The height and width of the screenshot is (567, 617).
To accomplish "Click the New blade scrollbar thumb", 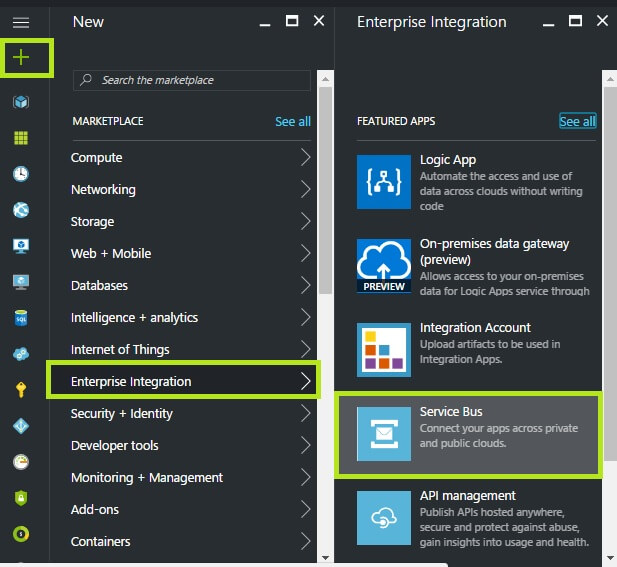I will pos(325,190).
